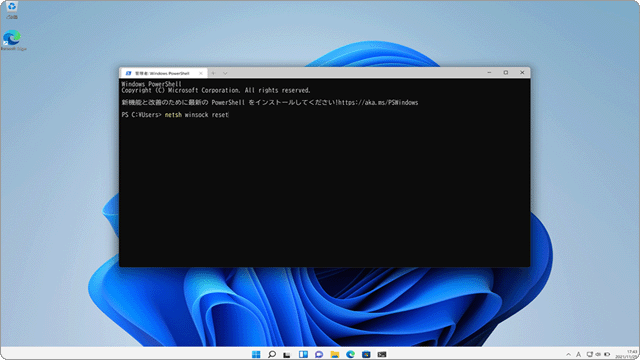Show hidden system tray icons
The height and width of the screenshot is (360, 640).
pos(569,355)
